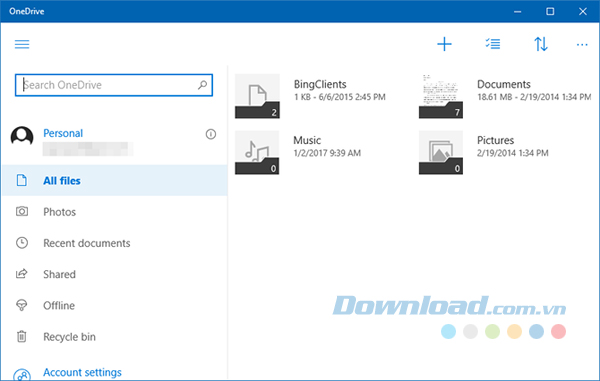Open the Recycle bin
The width and height of the screenshot is (600, 381).
pyautogui.click(x=115, y=337)
